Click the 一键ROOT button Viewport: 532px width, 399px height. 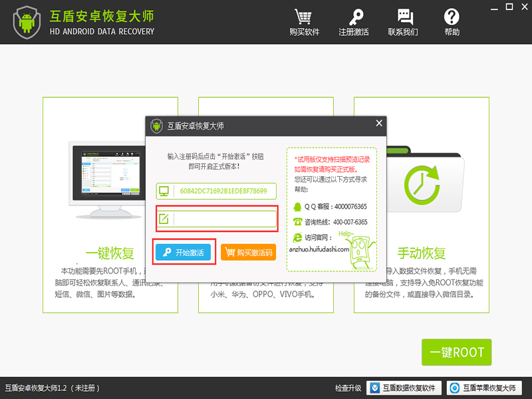point(456,352)
